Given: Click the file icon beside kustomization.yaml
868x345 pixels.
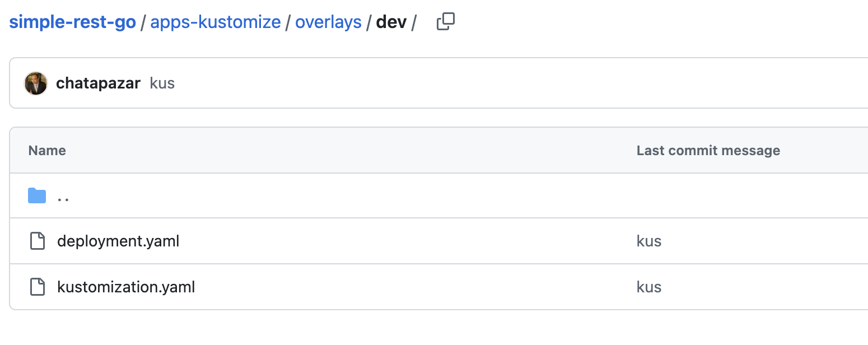Looking at the screenshot, I should [37, 287].
